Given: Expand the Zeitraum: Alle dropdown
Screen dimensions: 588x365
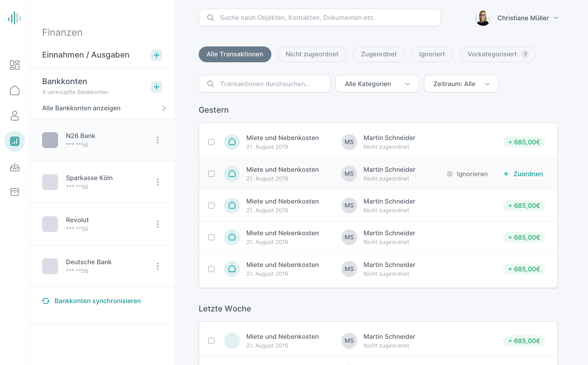Looking at the screenshot, I should point(461,84).
